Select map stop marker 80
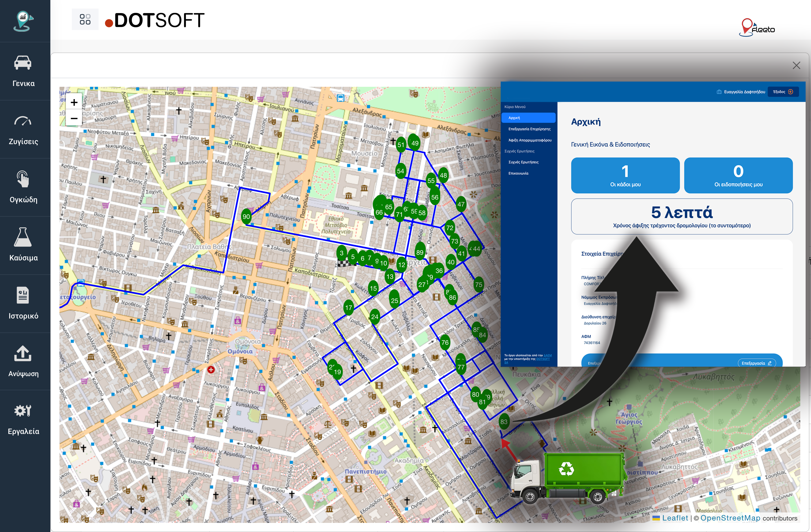 coord(475,394)
